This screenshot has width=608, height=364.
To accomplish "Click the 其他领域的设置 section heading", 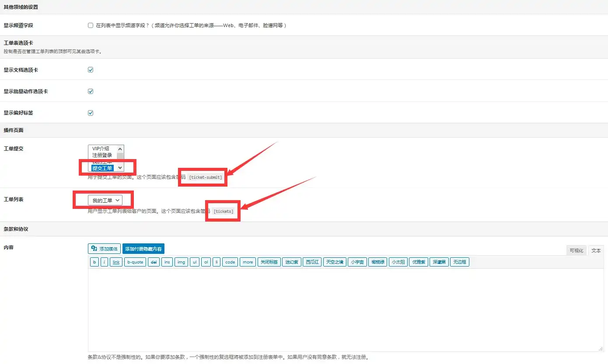I will pos(21,7).
